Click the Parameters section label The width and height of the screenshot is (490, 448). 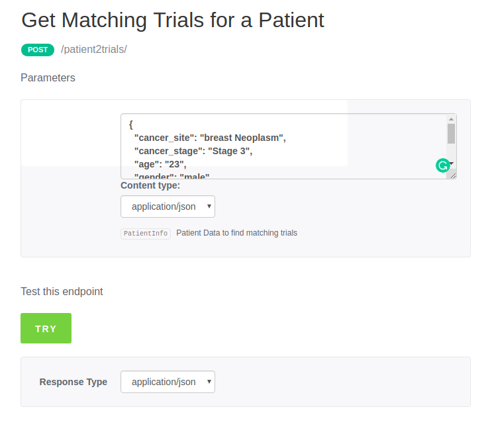pyautogui.click(x=48, y=78)
